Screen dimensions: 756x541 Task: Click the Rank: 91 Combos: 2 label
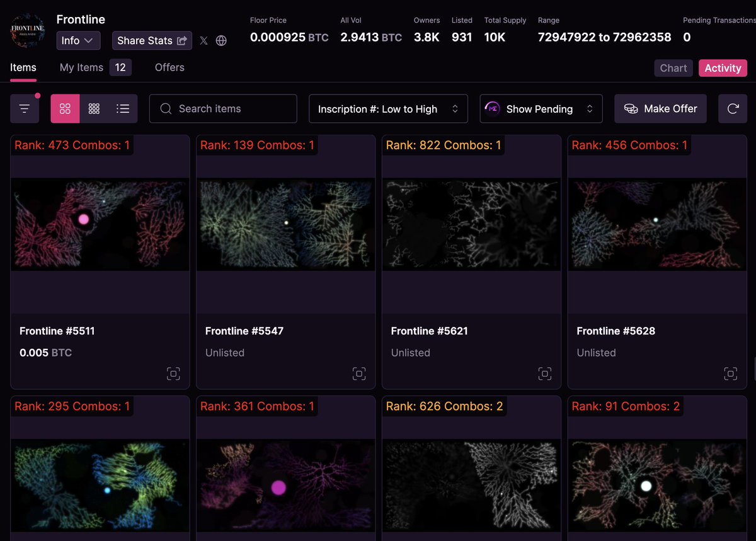pyautogui.click(x=626, y=407)
